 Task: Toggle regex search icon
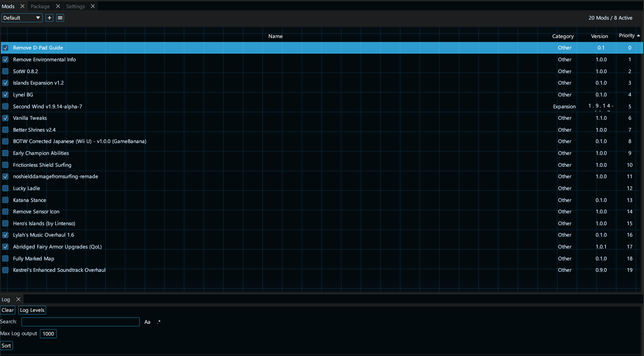pyautogui.click(x=159, y=322)
